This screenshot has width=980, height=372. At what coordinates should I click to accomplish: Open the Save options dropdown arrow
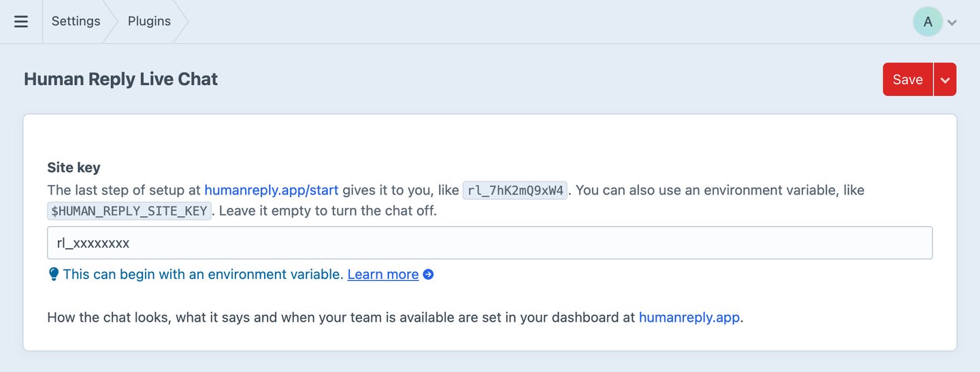[945, 80]
